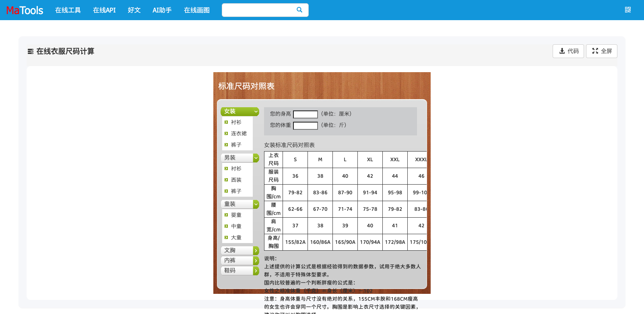Click the 您的身高 input field

point(305,114)
